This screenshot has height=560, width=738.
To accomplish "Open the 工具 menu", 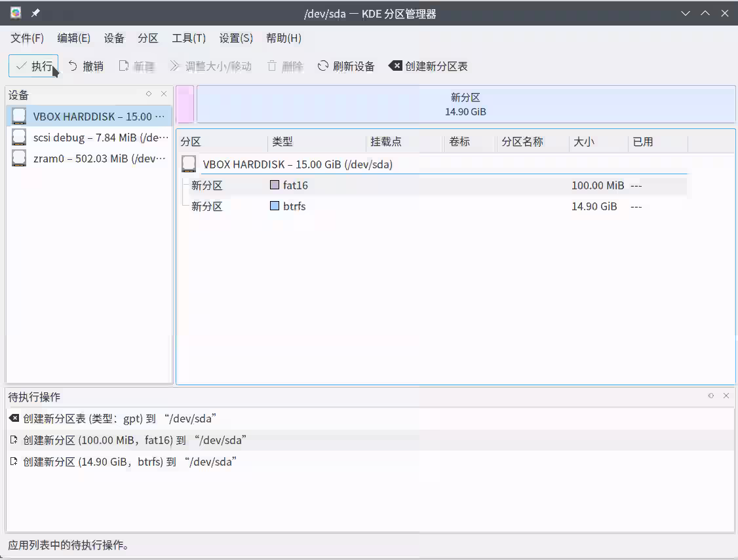I will [x=188, y=38].
